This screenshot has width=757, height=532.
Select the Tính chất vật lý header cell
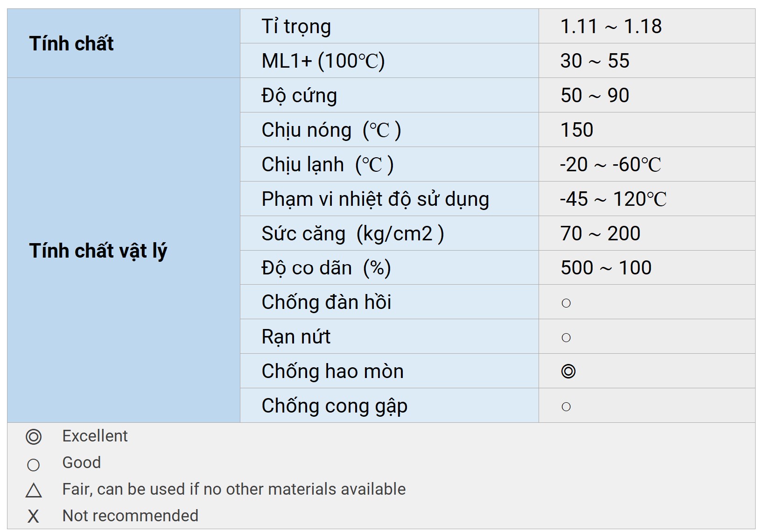click(x=98, y=251)
